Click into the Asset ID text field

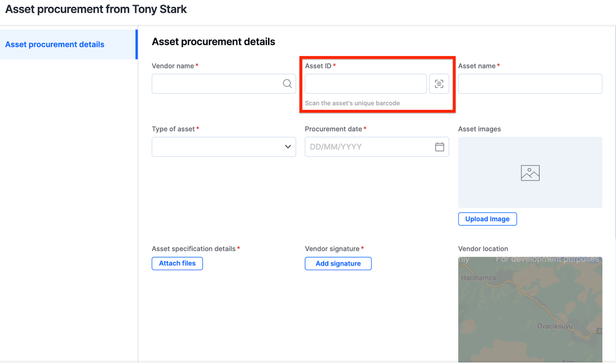(365, 84)
